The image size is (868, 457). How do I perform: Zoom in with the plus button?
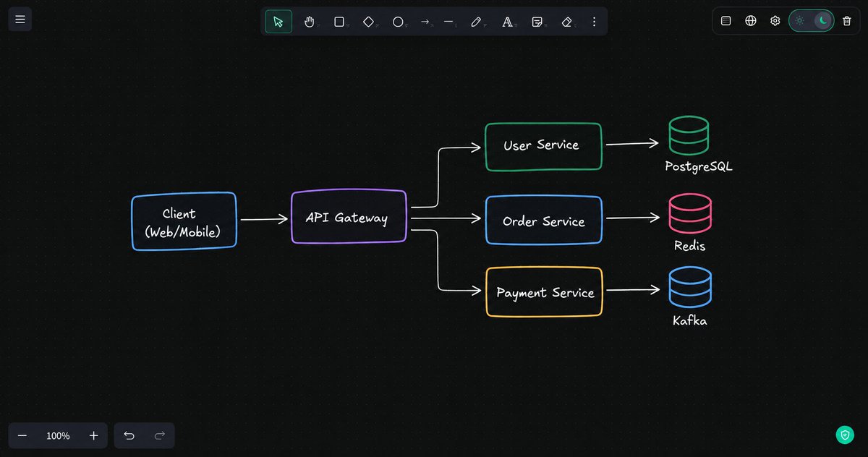(x=93, y=436)
